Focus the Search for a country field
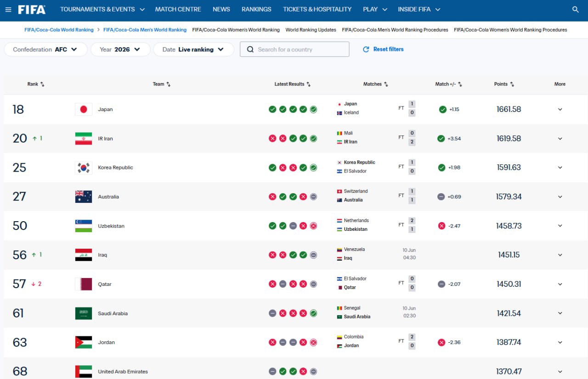This screenshot has width=588, height=379. 294,50
